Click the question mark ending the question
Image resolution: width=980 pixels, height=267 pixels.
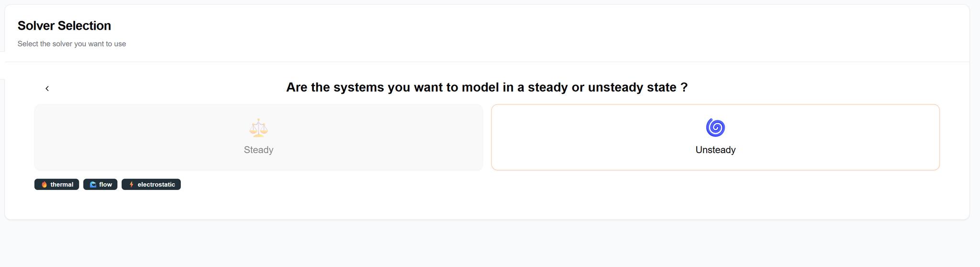684,88
